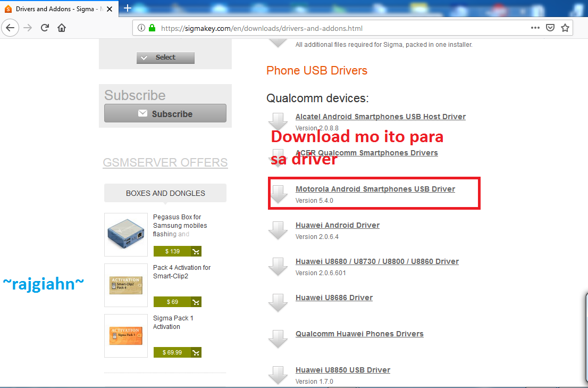Viewport: 588px width, 388px height.
Task: Download arrow for Qualcomm Huawei Phones Drivers
Action: [x=278, y=339]
